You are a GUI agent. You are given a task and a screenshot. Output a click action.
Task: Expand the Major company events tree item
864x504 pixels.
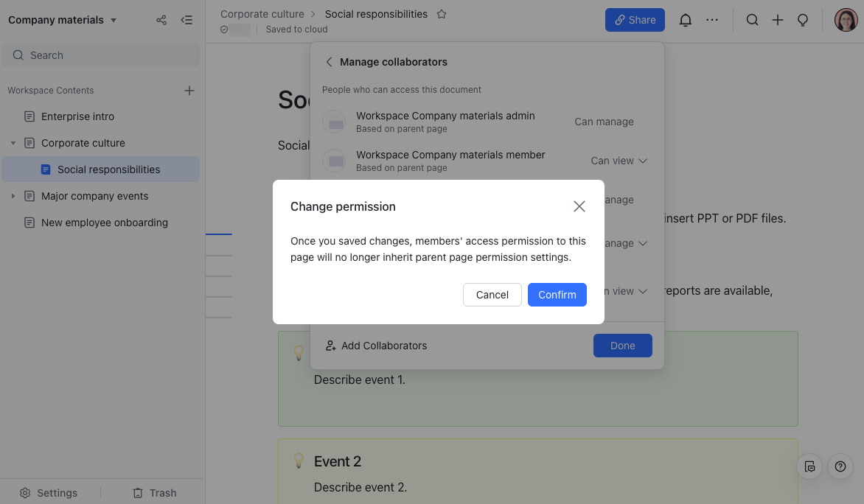(x=13, y=196)
